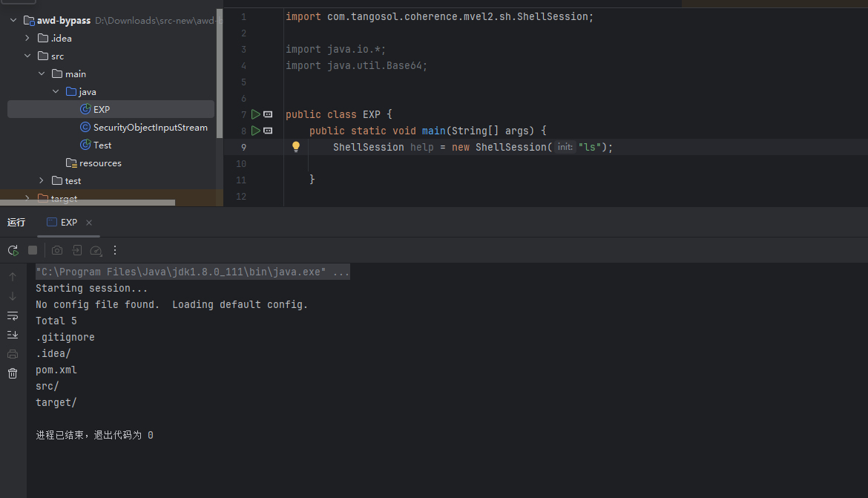Screen dimensions: 868x498
Task: Expand the test folder node
Action: click(x=42, y=180)
